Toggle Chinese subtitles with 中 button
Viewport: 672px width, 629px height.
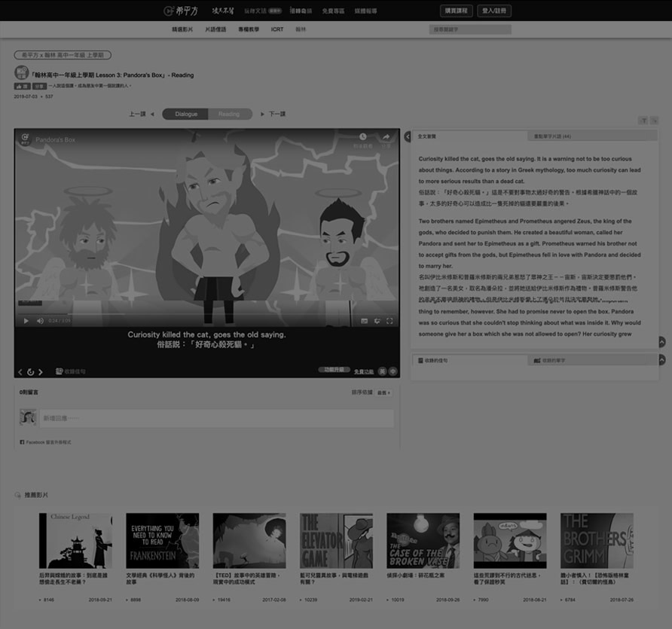coord(393,371)
